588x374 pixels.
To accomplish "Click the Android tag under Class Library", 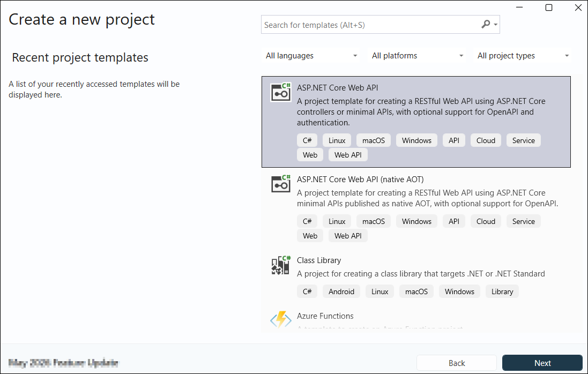I will [341, 291].
